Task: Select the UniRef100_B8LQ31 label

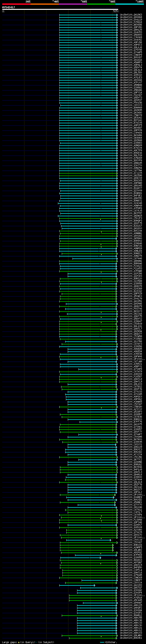Action: pyautogui.click(x=131, y=326)
